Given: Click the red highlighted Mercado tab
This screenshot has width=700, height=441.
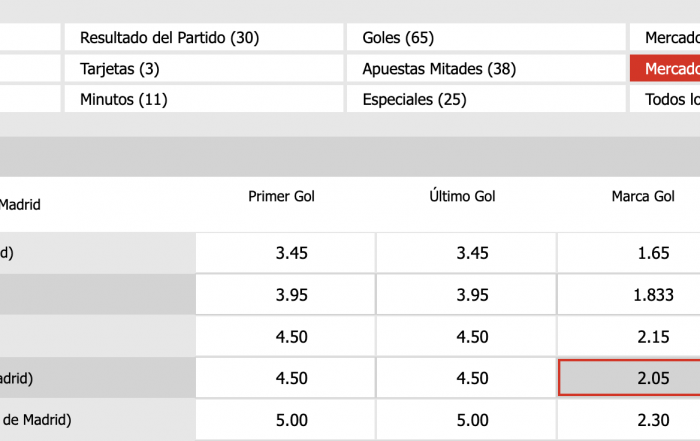Looking at the screenshot, I should [665, 69].
